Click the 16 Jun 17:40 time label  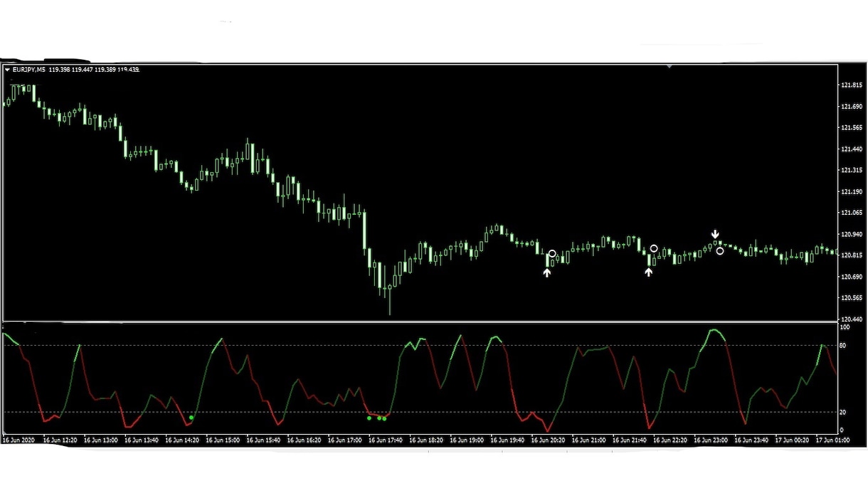tap(386, 440)
